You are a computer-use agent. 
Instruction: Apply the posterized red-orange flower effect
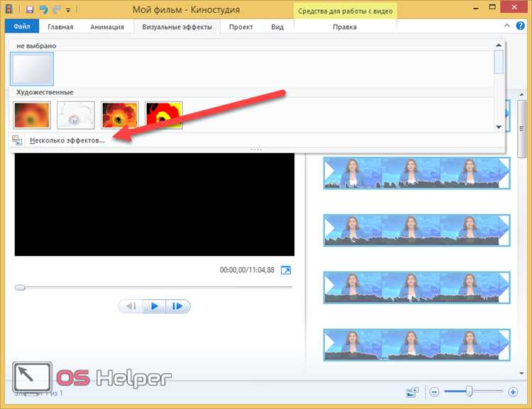pos(120,116)
